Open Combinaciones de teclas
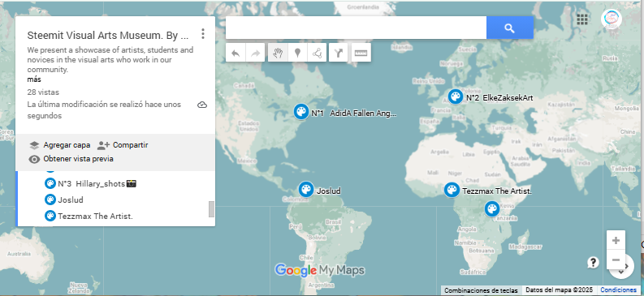The width and height of the screenshot is (644, 296). (x=481, y=290)
